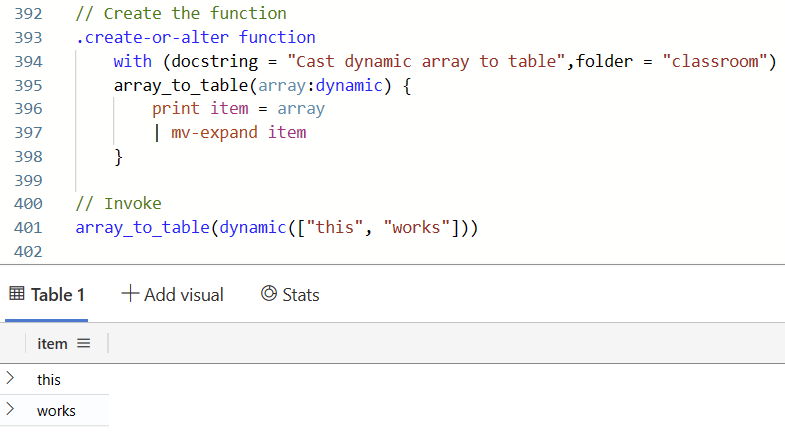This screenshot has height=435, width=785.
Task: Click the "classroom" folder string in code
Action: [719, 62]
